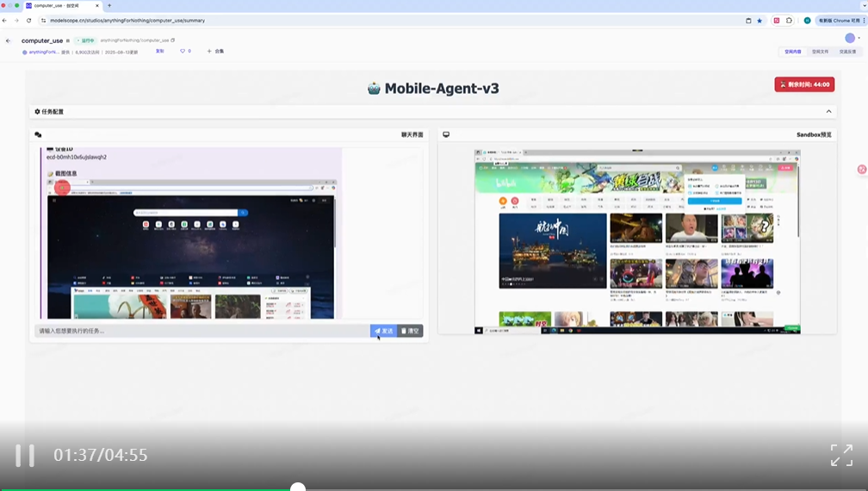
Task: Click the Edge icon in sandbox taskbar
Action: 554,331
